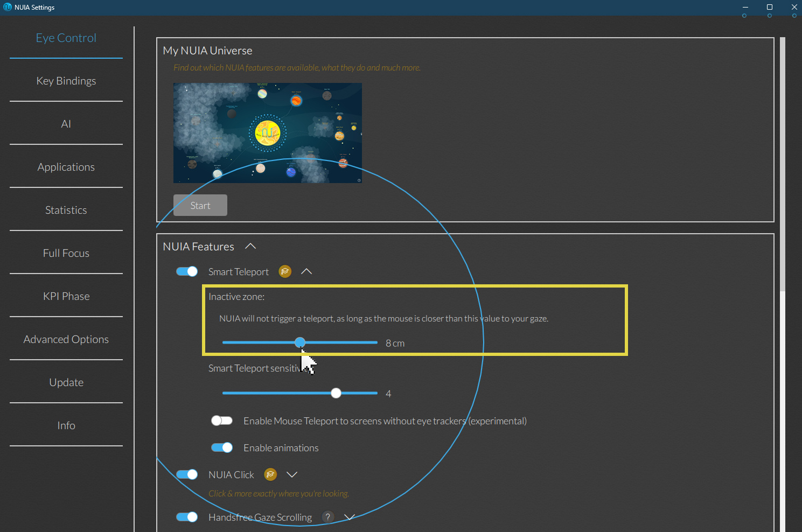This screenshot has height=532, width=802.
Task: Open the Statistics tab
Action: click(x=66, y=210)
